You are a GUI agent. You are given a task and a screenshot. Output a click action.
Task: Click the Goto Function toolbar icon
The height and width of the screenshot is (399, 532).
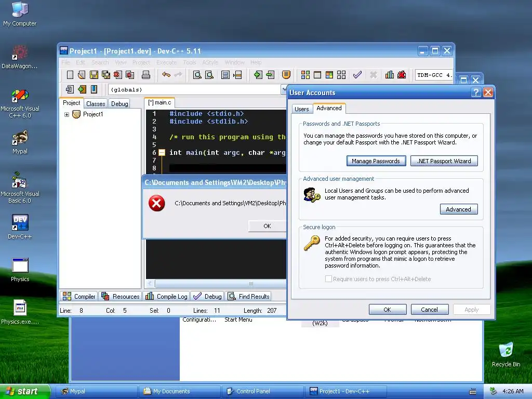pos(225,75)
